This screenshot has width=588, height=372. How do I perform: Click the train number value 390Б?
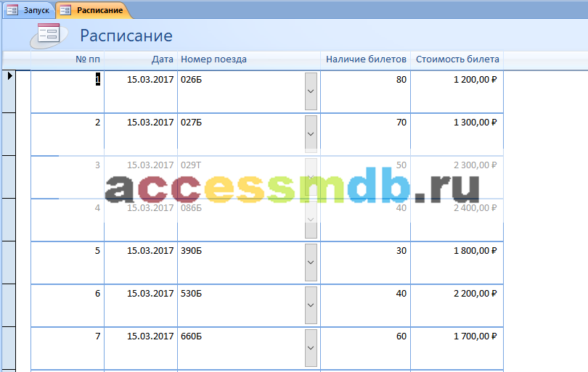point(191,251)
